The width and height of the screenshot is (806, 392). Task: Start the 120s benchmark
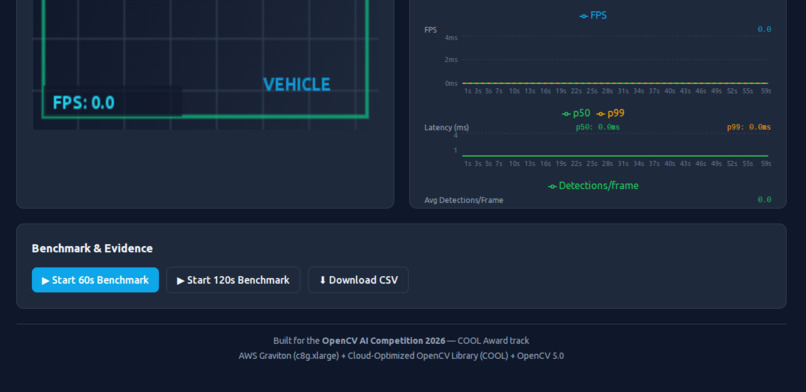233,280
